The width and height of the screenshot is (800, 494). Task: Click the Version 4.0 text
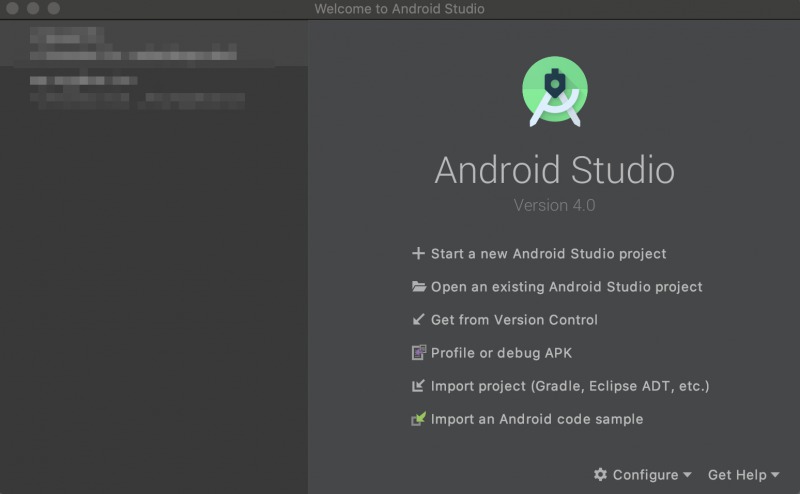click(x=555, y=205)
